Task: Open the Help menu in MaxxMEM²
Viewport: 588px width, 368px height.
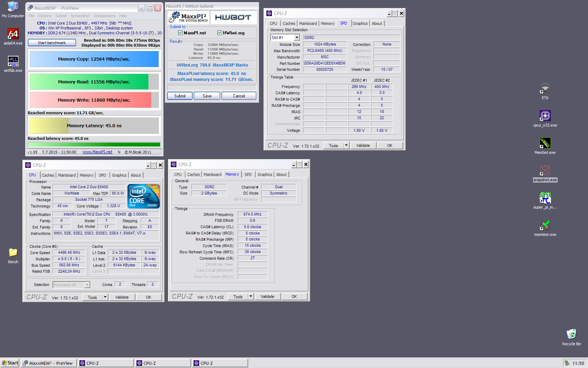Action: [123, 16]
